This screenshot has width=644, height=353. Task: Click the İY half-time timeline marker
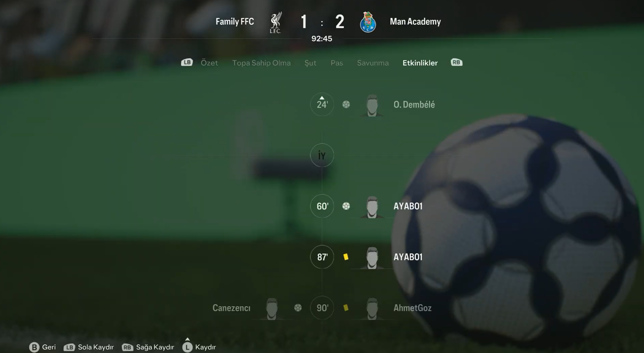tap(322, 155)
